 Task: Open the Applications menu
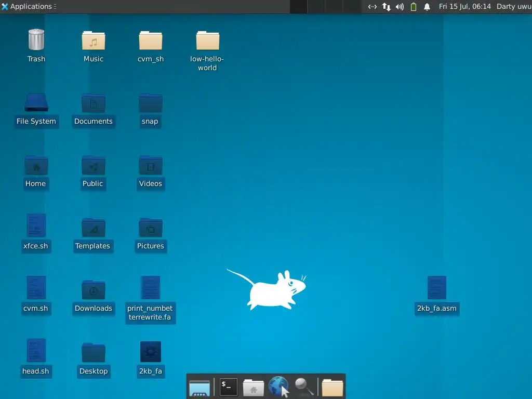pyautogui.click(x=29, y=6)
